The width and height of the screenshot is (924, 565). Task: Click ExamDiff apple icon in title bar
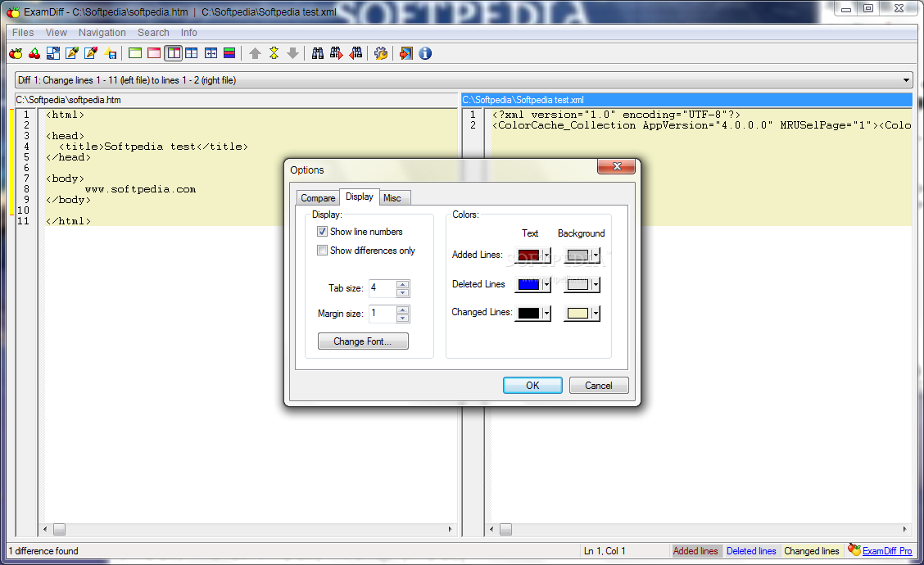(x=13, y=11)
